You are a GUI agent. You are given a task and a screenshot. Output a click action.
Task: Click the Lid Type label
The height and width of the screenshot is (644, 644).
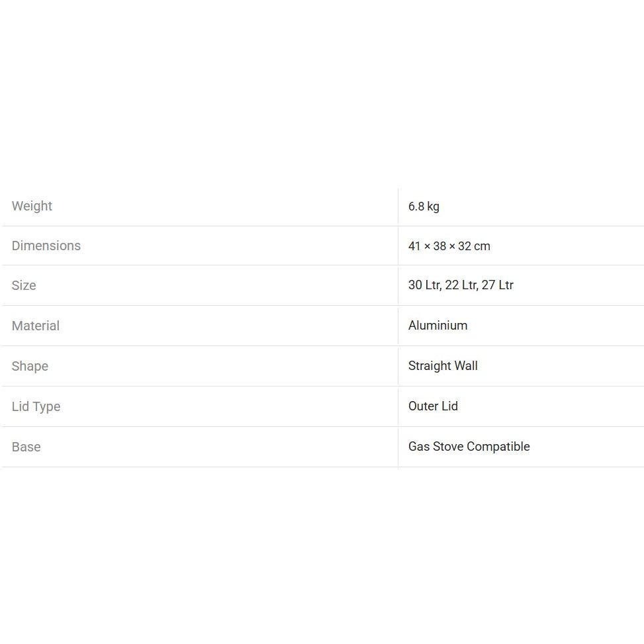point(36,406)
